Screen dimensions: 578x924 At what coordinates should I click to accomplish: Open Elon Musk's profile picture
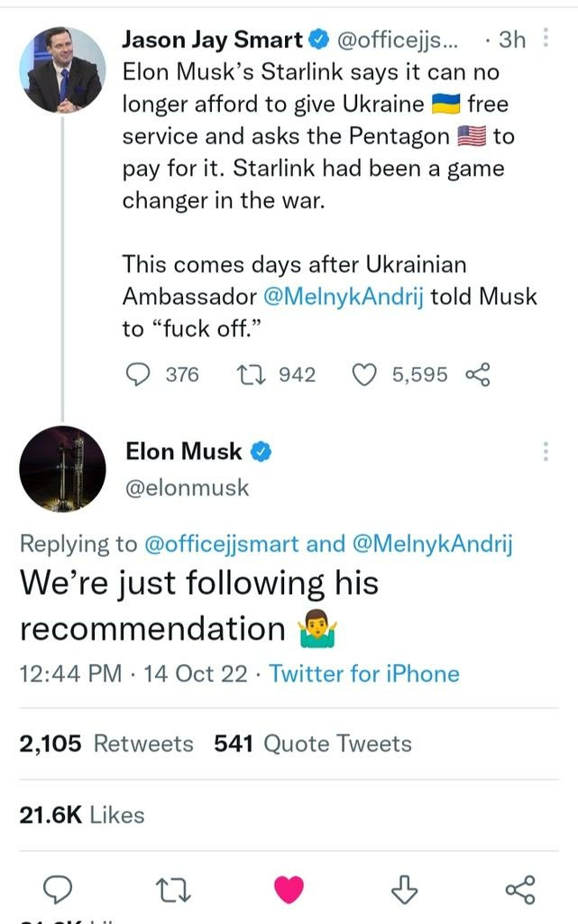click(62, 469)
